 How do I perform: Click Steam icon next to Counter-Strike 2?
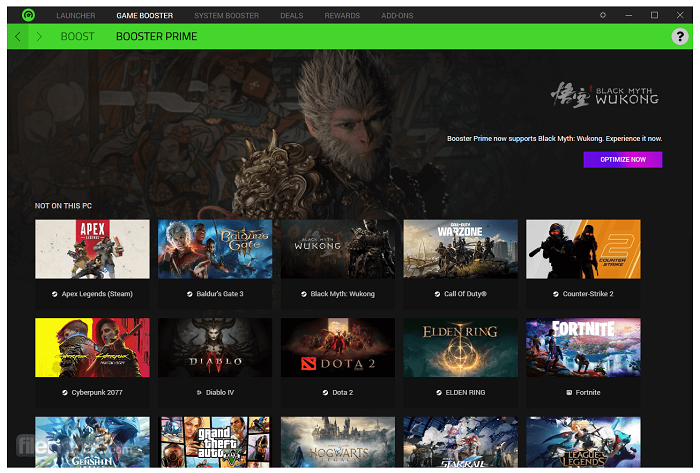(557, 294)
